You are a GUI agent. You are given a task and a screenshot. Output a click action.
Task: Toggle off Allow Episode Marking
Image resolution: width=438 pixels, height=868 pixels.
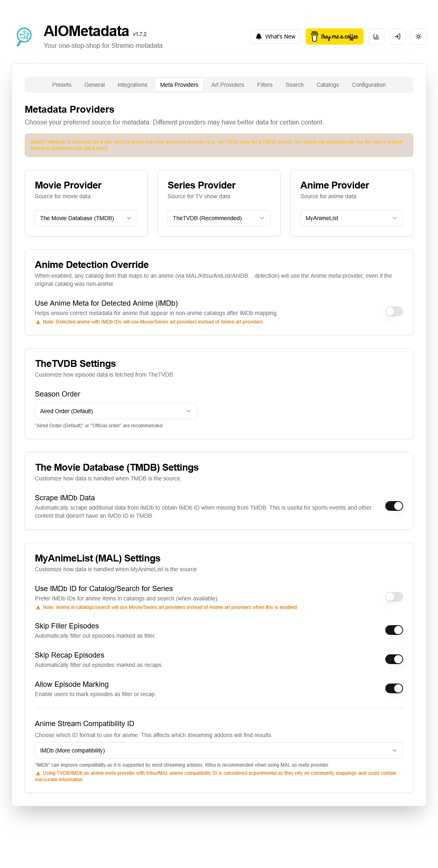point(393,688)
